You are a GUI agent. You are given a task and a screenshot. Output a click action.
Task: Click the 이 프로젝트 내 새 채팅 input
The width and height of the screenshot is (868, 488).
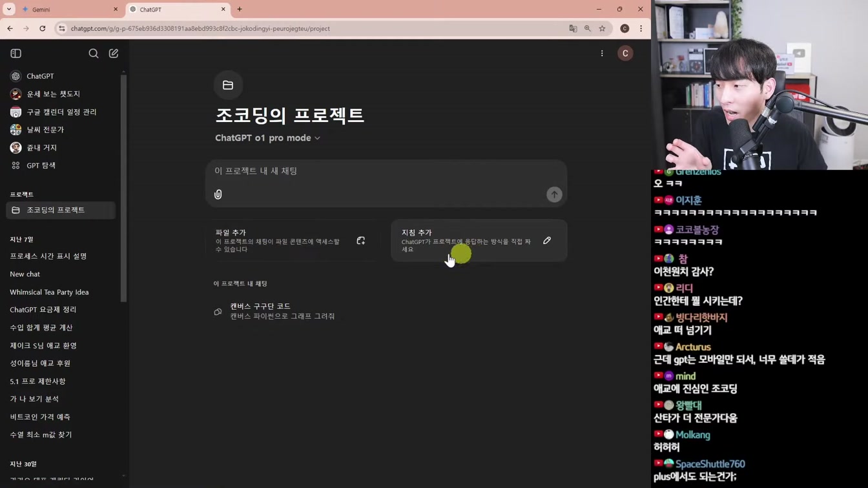(386, 171)
